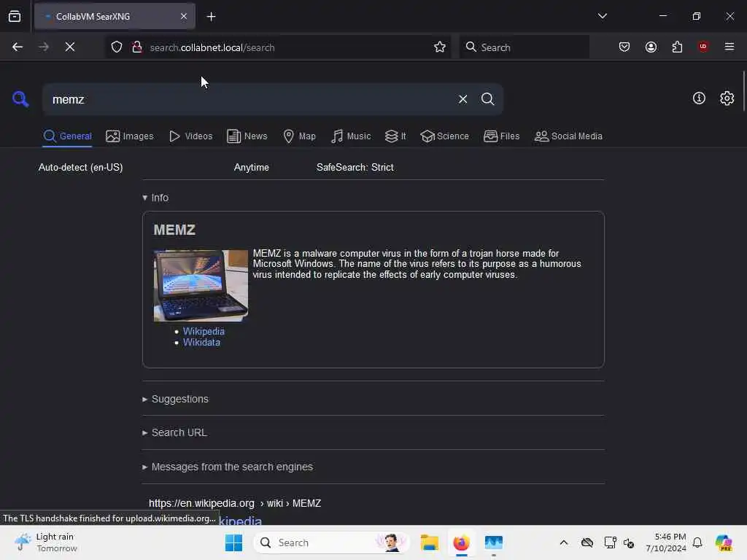747x560 pixels.
Task: Open the SafeSearch: Strict dropdown
Action: click(355, 168)
